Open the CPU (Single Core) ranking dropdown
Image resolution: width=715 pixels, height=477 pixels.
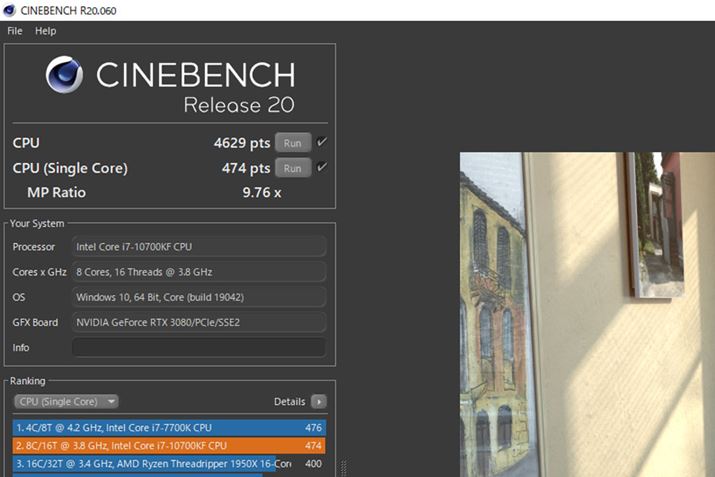pyautogui.click(x=66, y=401)
